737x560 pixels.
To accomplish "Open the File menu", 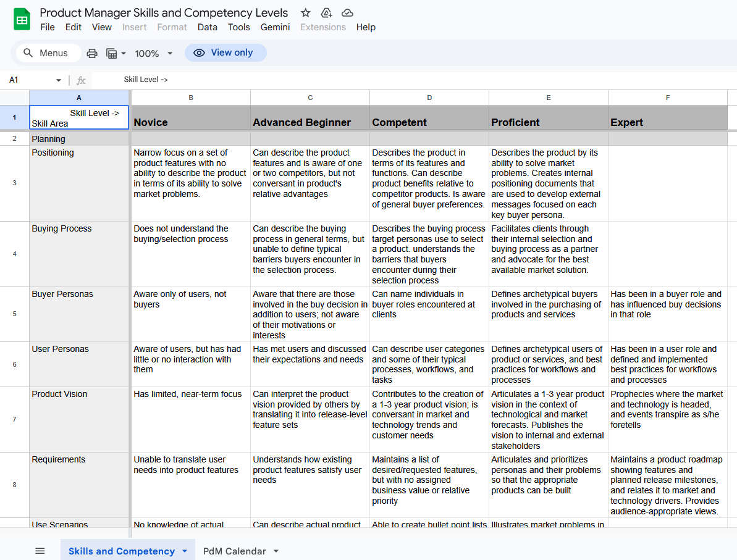I will click(48, 27).
